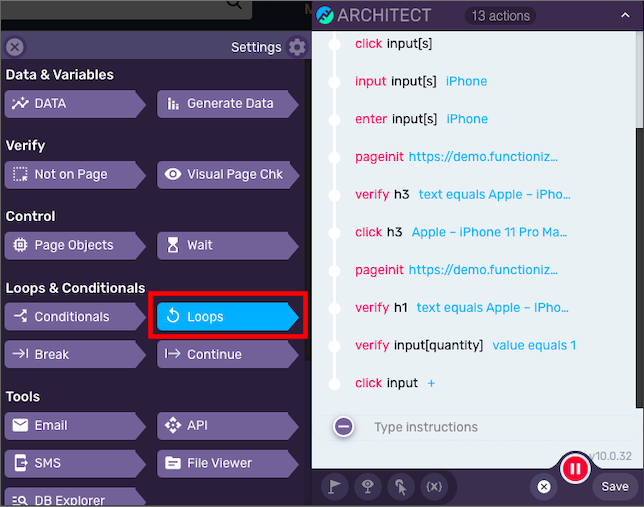The height and width of the screenshot is (507, 644).
Task: Select the highlighted Loops button
Action: click(x=228, y=317)
